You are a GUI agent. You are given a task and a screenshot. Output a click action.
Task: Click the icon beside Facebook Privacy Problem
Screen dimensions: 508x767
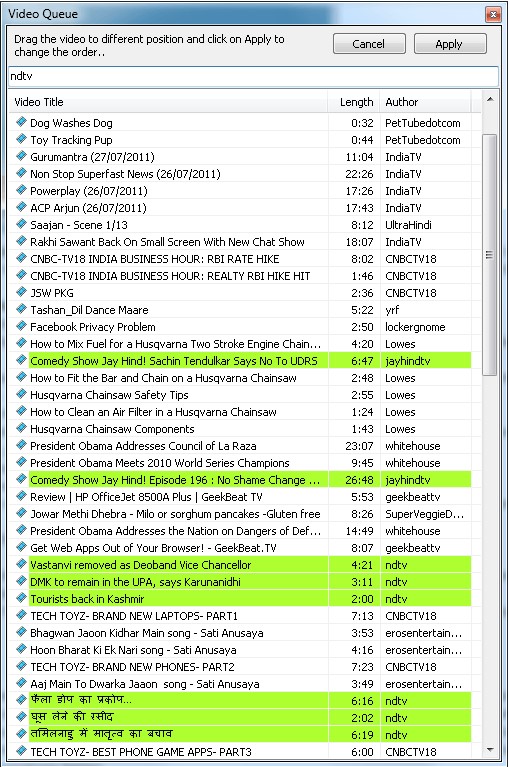(x=21, y=326)
